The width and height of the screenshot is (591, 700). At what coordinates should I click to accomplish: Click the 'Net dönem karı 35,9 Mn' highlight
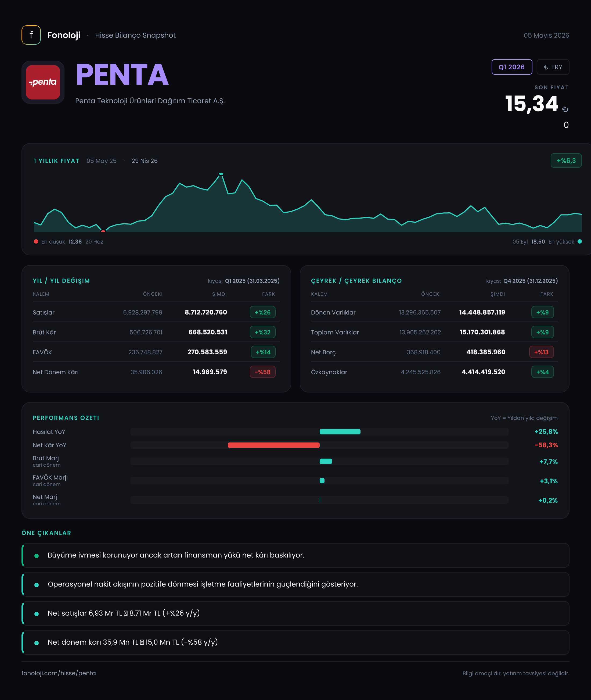(x=295, y=642)
